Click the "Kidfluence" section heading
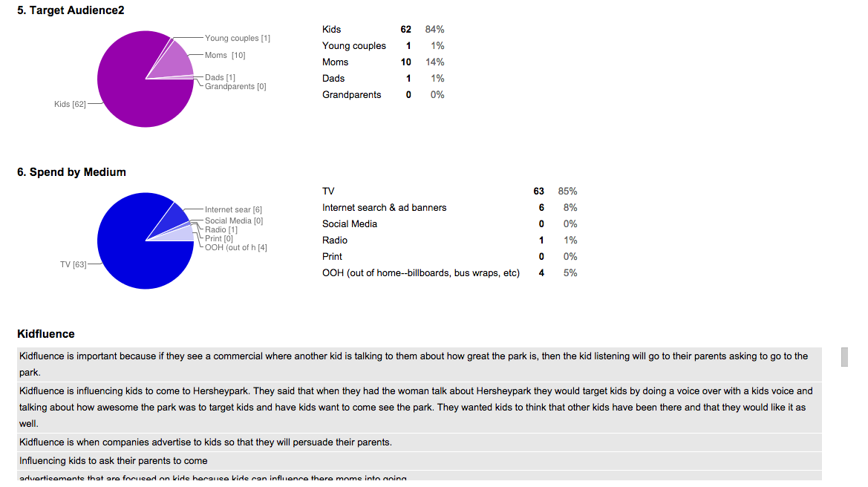This screenshot has width=868, height=487. 46,334
